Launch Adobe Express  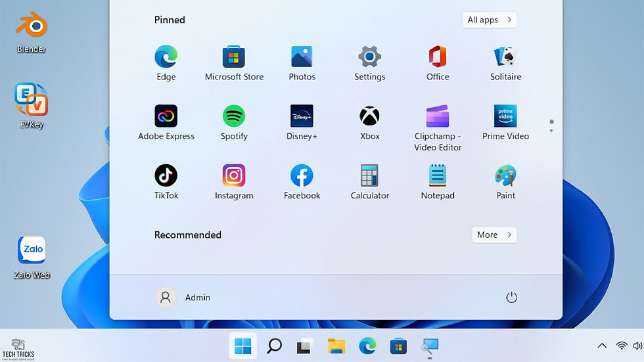(166, 122)
